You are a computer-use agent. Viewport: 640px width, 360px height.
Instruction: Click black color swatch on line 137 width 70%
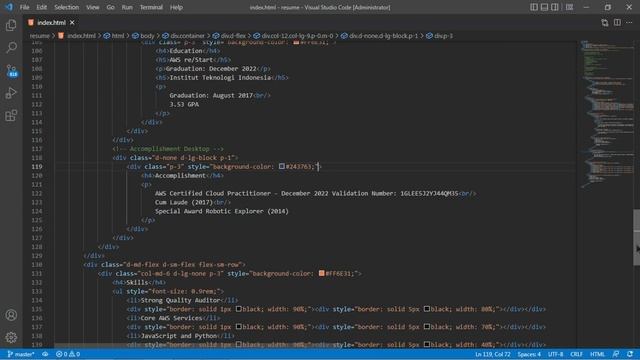[427, 327]
